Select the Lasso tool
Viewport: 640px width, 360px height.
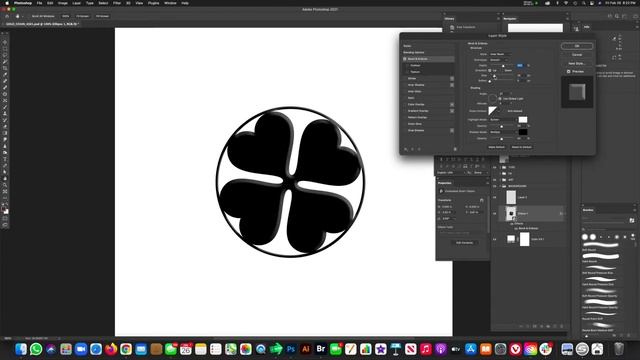(x=5, y=56)
